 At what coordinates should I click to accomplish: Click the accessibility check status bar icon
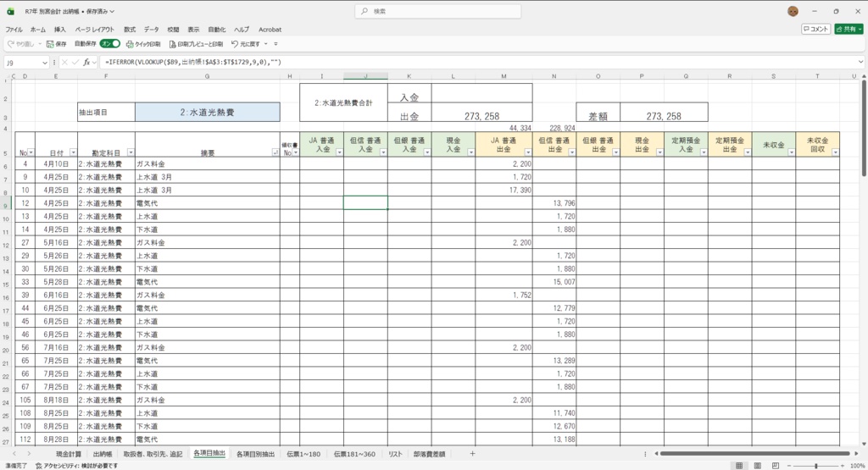(x=39, y=466)
